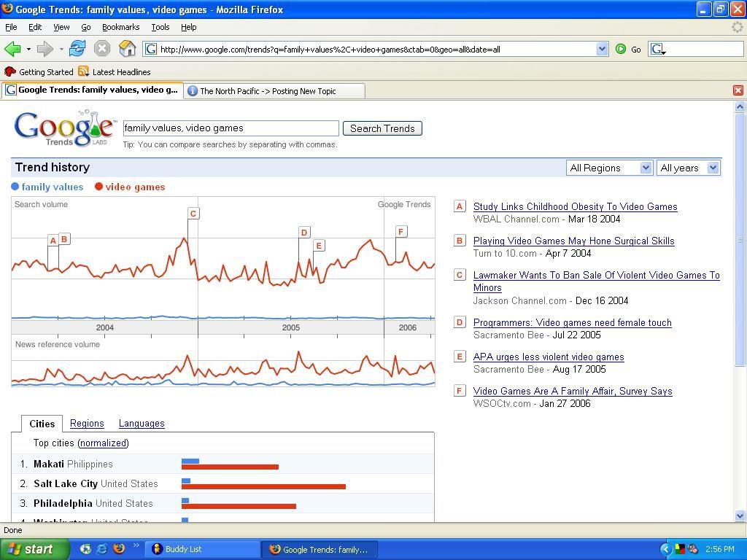747x560 pixels.
Task: Click marker F on the search volume chart
Action: point(401,232)
